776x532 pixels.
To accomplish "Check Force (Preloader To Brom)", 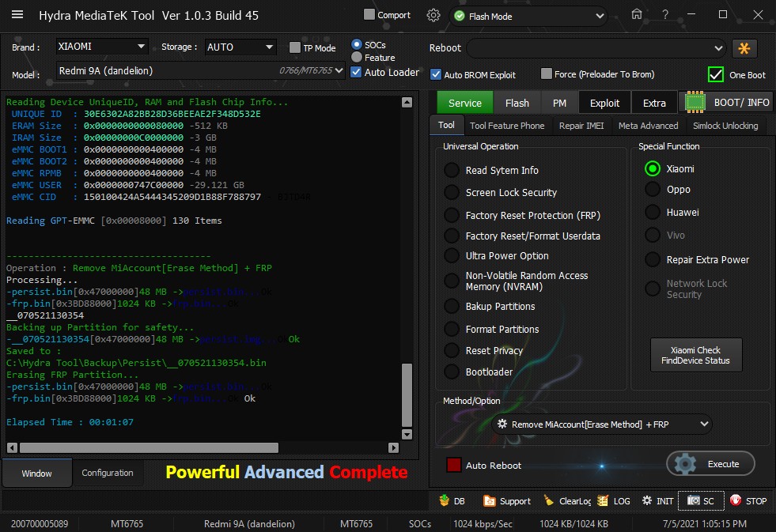I will [x=547, y=74].
